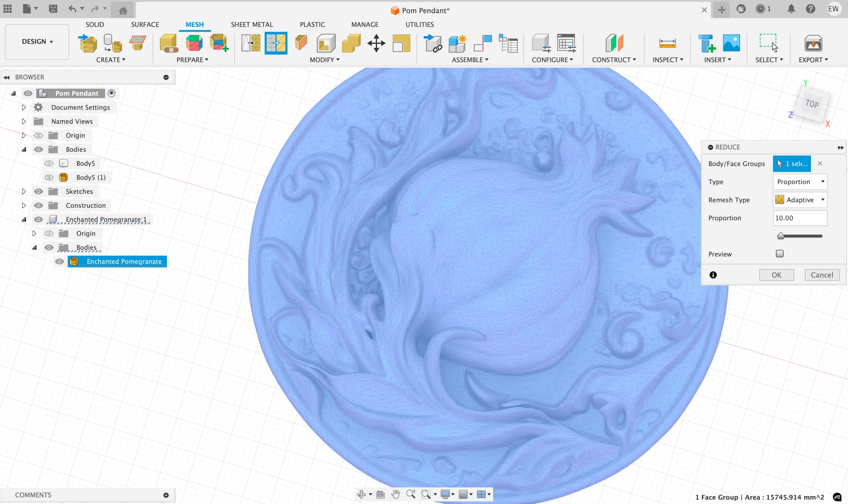Open the Remesh Type dropdown

tap(800, 200)
